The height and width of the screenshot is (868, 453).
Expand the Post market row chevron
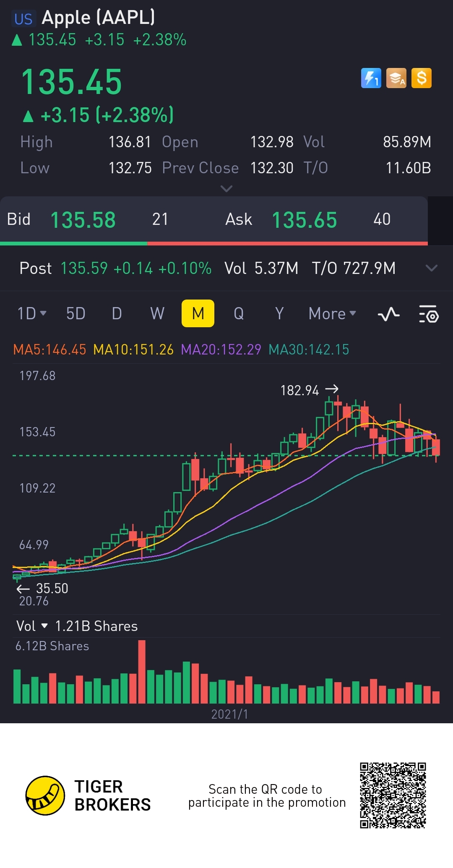(x=431, y=268)
